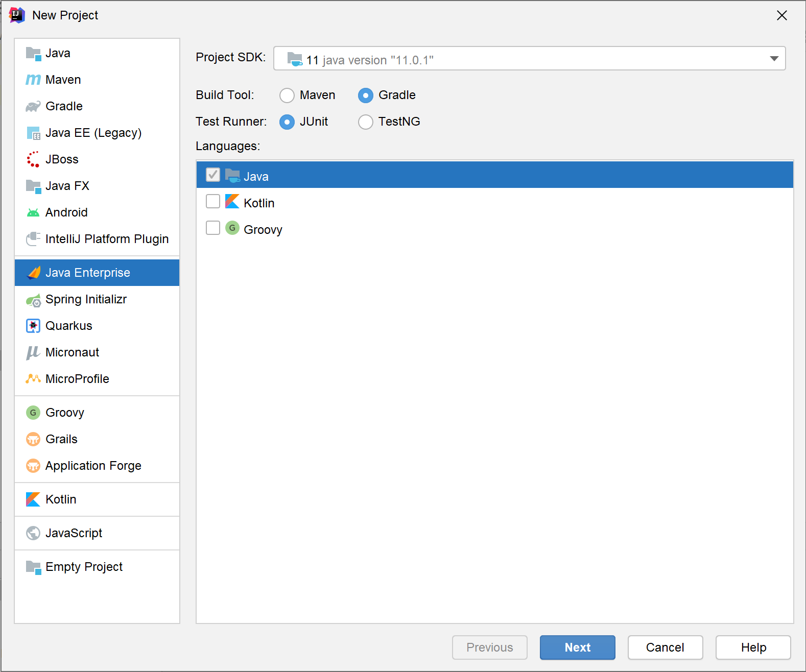
Task: Click the Next button
Action: pos(578,647)
